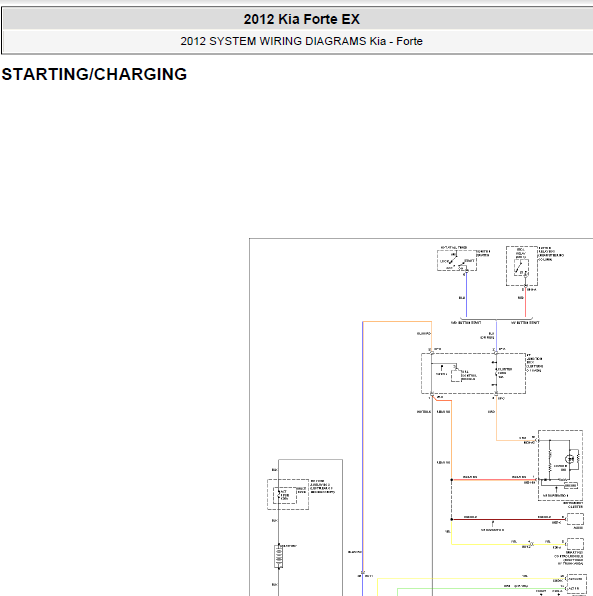Click the orange wire above the junction box

coord(397,322)
